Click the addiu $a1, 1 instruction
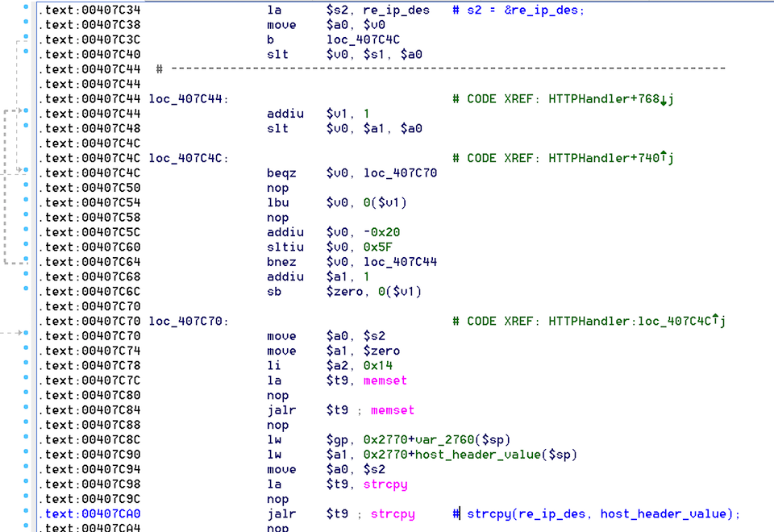This screenshot has height=532, width=774. coord(318,276)
